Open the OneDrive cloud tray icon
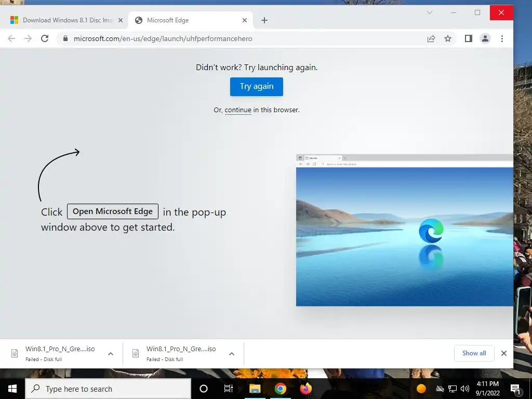The height and width of the screenshot is (399, 532). tap(440, 389)
